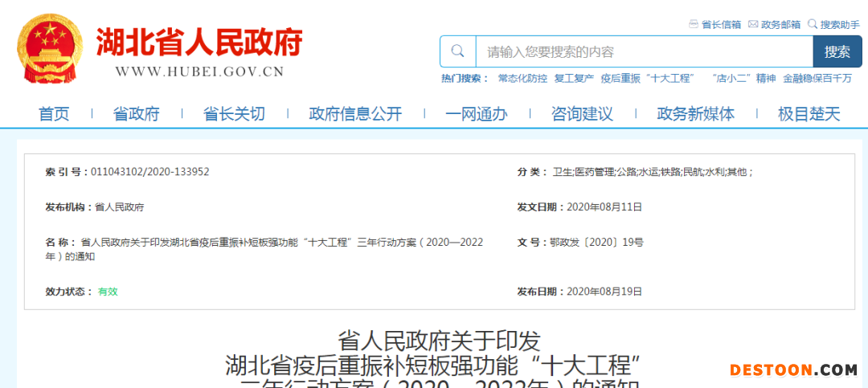This screenshot has width=868, height=388.
Task: Click the 搜索助手 magnifier icon
Action: (x=813, y=24)
